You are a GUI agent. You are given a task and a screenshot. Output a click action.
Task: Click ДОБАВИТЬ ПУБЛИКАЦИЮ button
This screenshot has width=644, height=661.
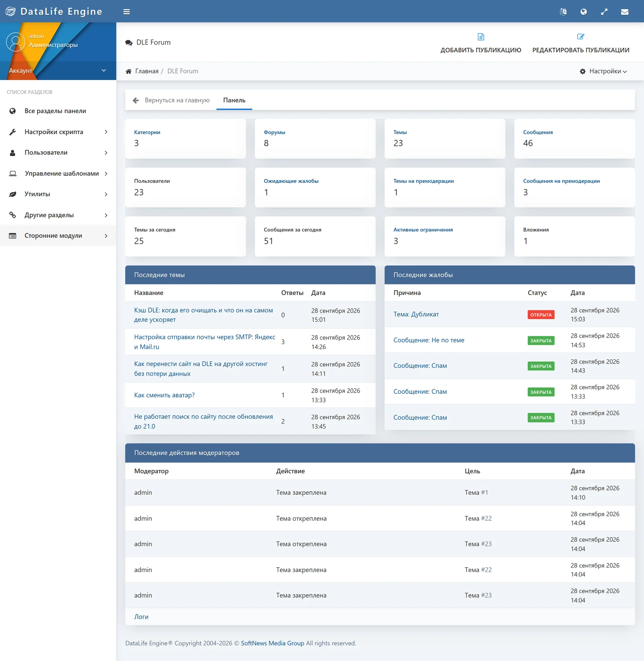481,43
